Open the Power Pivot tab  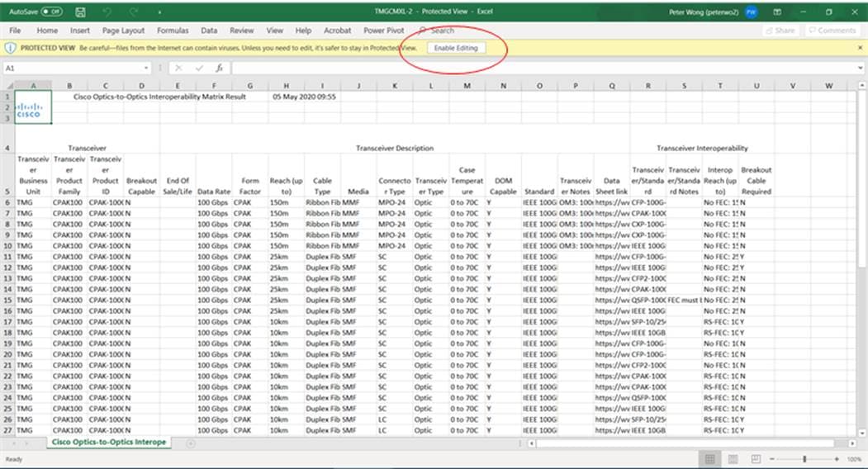point(384,31)
